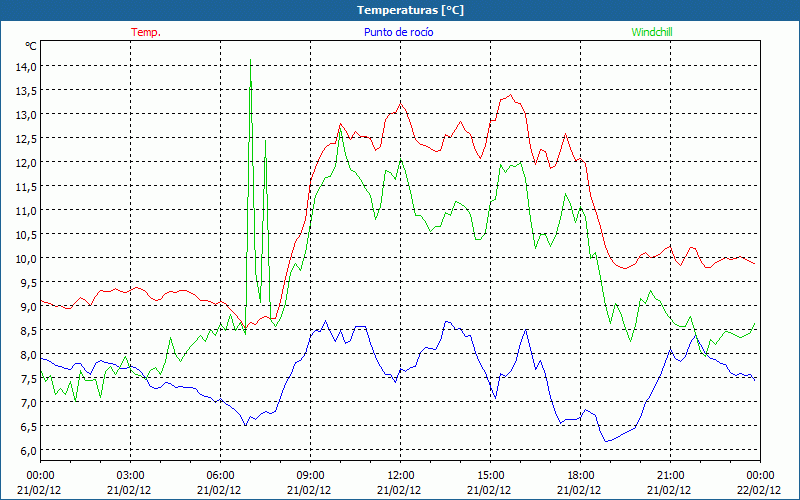Select the red Temp. legend label
800x500 pixels.
pos(146,32)
